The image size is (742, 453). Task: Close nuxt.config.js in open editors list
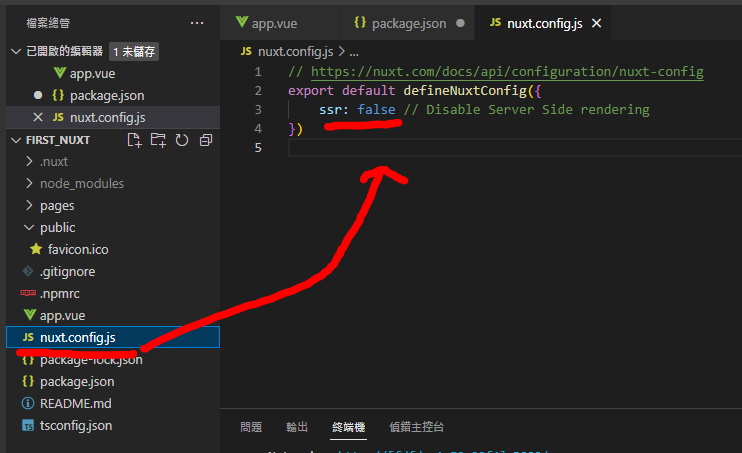pos(38,118)
